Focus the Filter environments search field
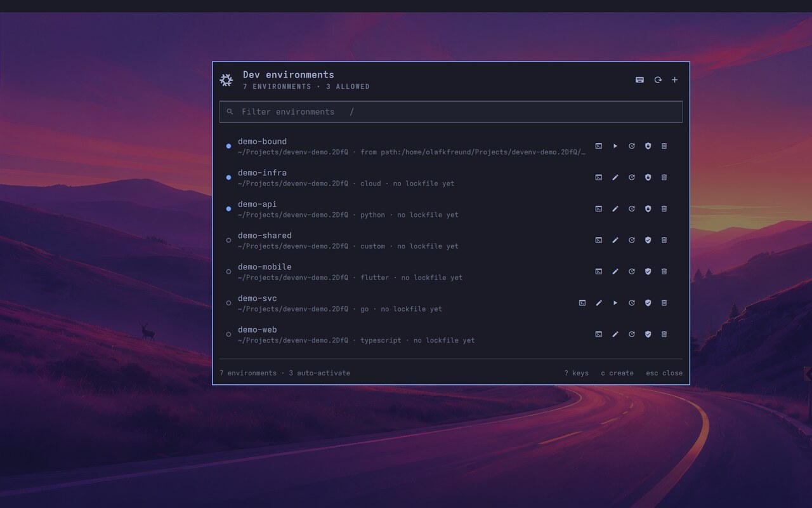 coord(451,112)
